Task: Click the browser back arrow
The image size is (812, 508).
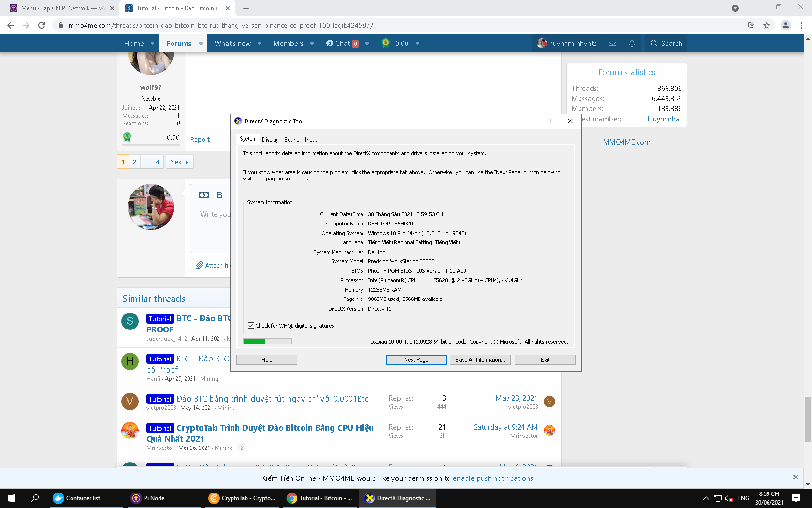Action: coord(11,25)
